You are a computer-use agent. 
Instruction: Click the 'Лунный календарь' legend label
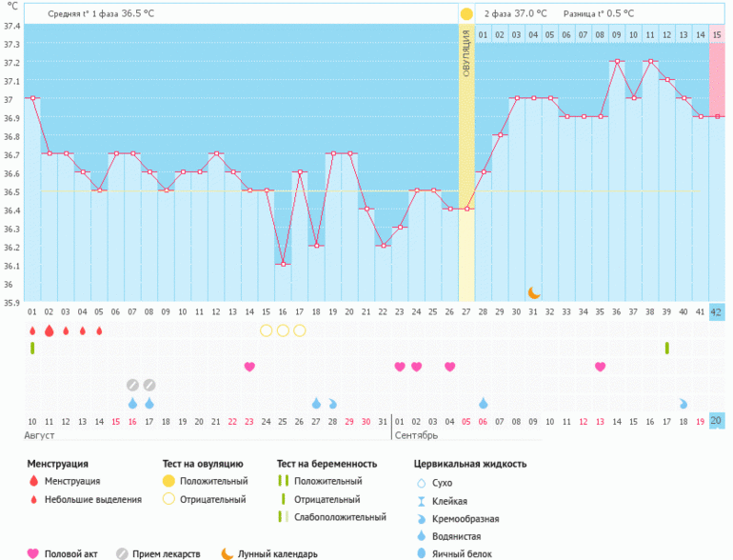pyautogui.click(x=279, y=553)
